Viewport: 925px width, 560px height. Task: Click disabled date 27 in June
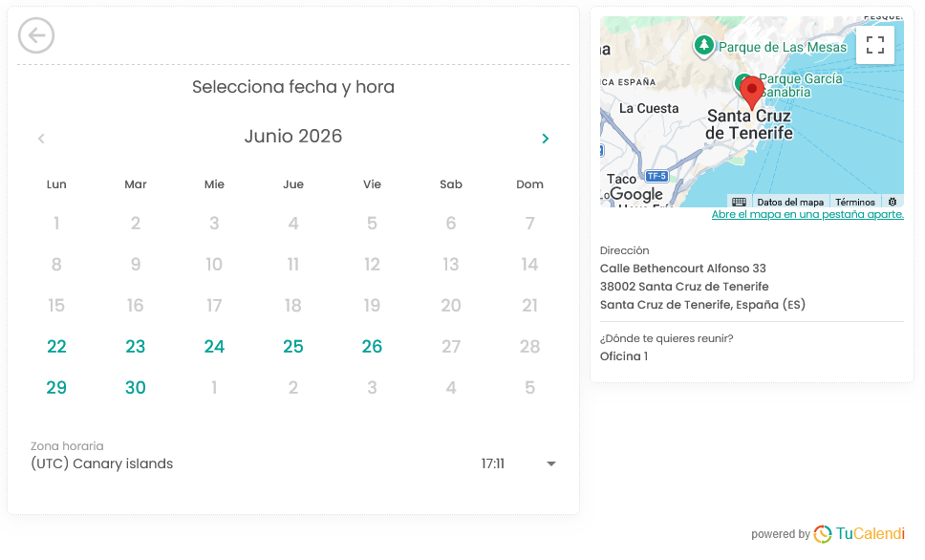[x=451, y=346]
